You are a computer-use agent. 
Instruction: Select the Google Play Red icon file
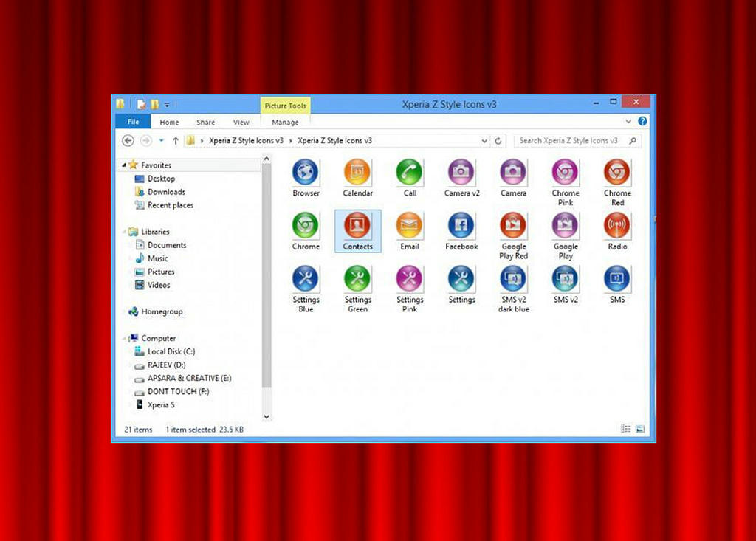coord(513,235)
